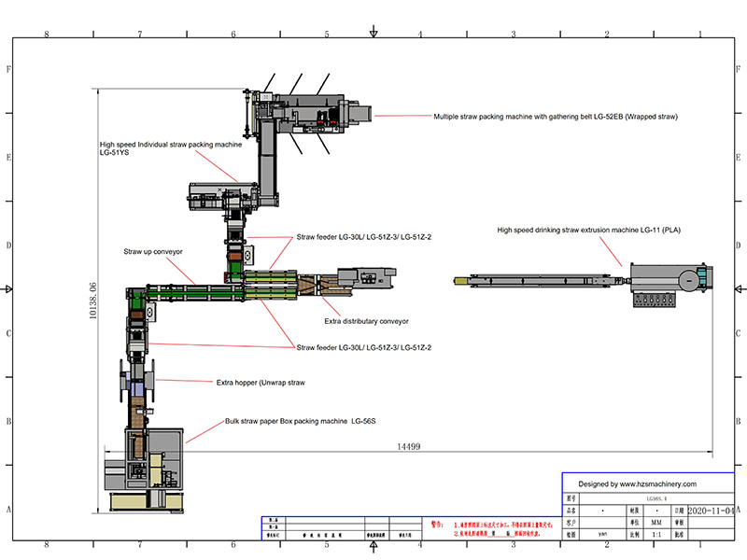The height and width of the screenshot is (560, 747).
Task: Click the Straw up conveyor label
Action: click(x=152, y=252)
